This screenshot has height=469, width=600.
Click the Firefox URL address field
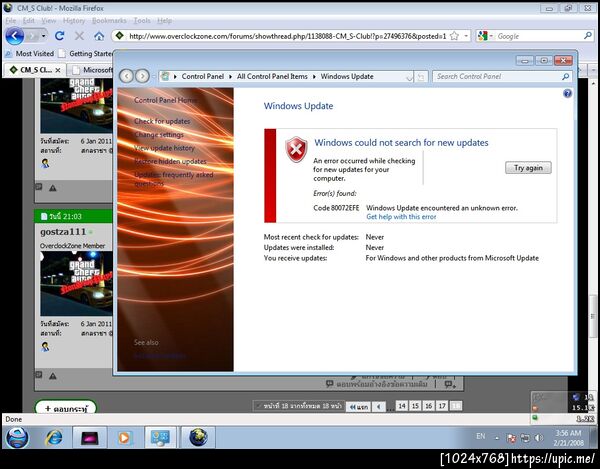click(287, 36)
